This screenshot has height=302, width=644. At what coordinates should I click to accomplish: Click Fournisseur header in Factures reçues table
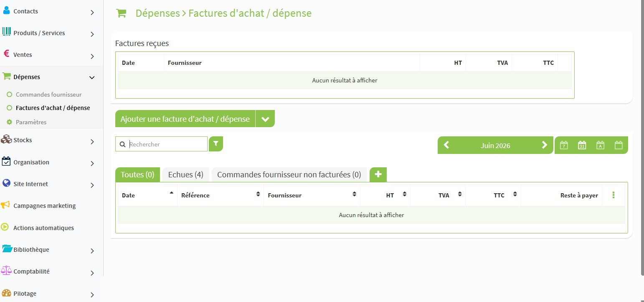[x=185, y=63]
